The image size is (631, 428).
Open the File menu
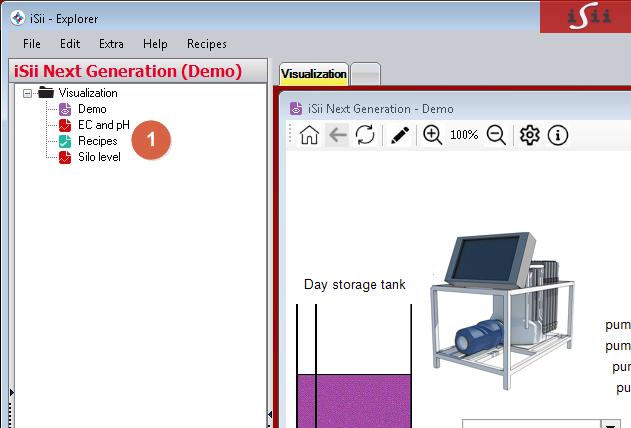click(x=32, y=44)
